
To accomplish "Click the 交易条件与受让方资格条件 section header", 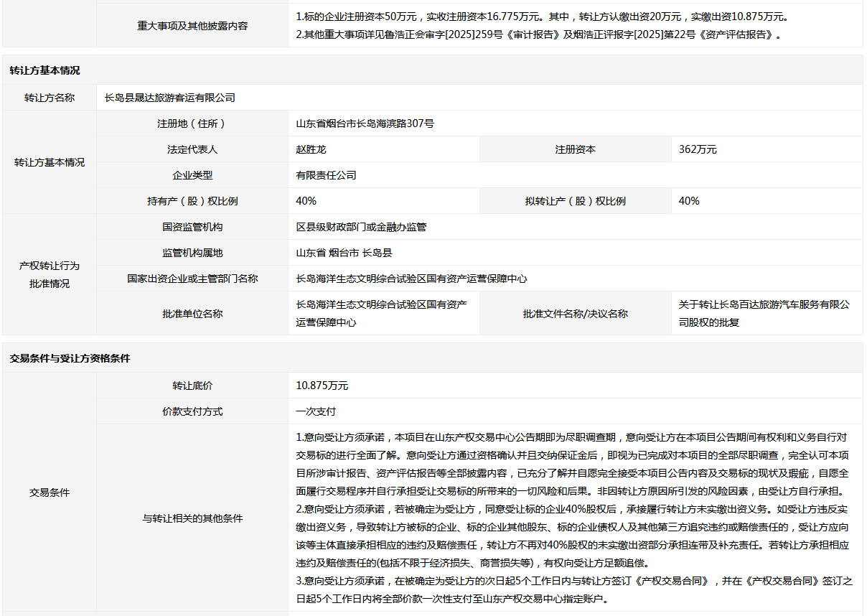I will 433,358.
